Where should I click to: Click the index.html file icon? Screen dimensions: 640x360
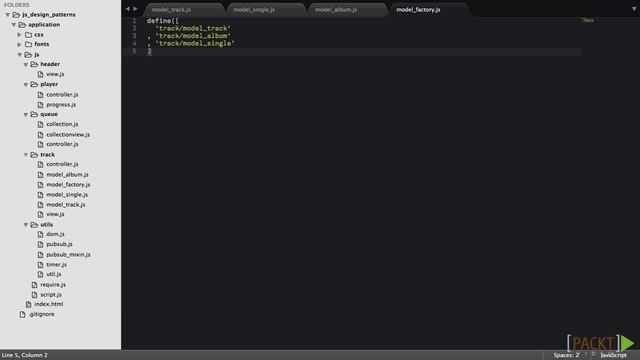28,304
